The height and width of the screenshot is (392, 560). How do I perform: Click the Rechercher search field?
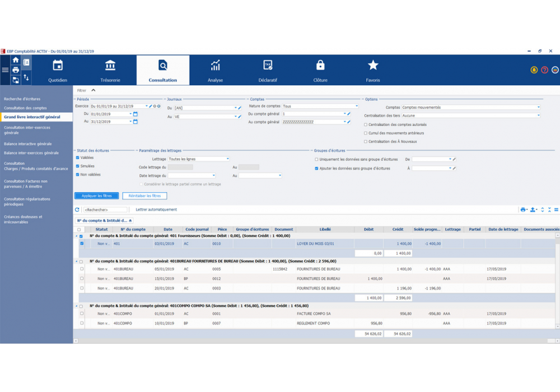point(105,210)
